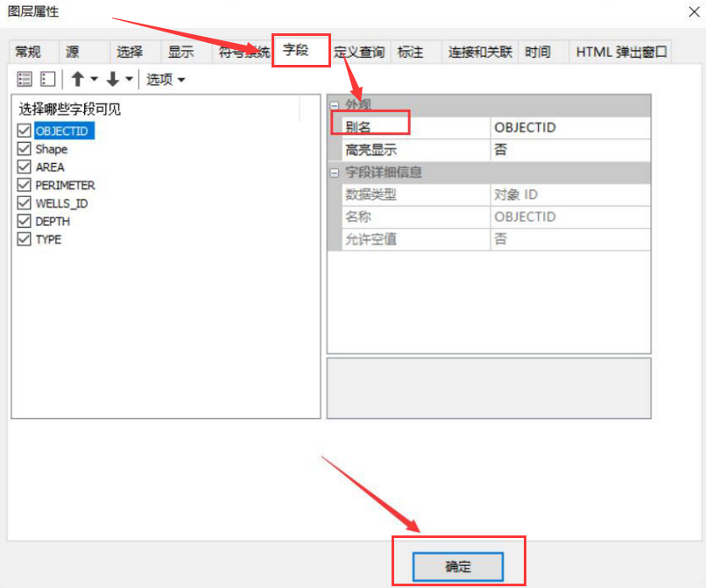
Task: Switch to the 符号系统 tab
Action: point(246,51)
